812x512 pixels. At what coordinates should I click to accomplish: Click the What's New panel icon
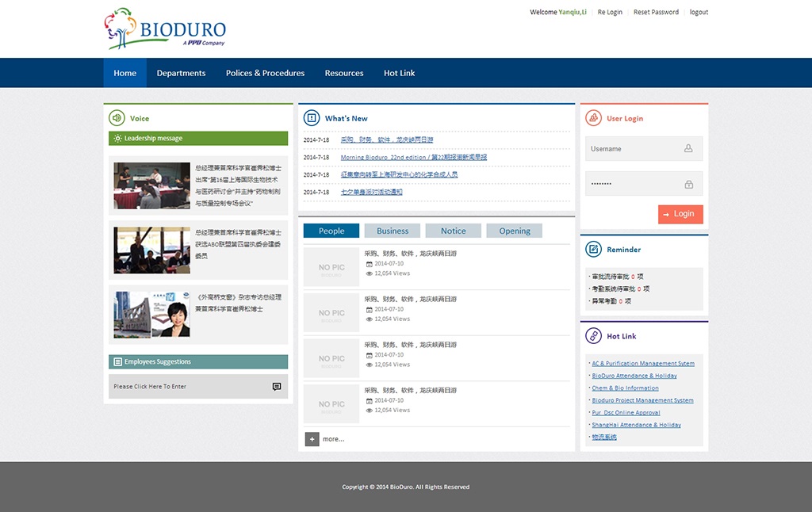point(312,118)
